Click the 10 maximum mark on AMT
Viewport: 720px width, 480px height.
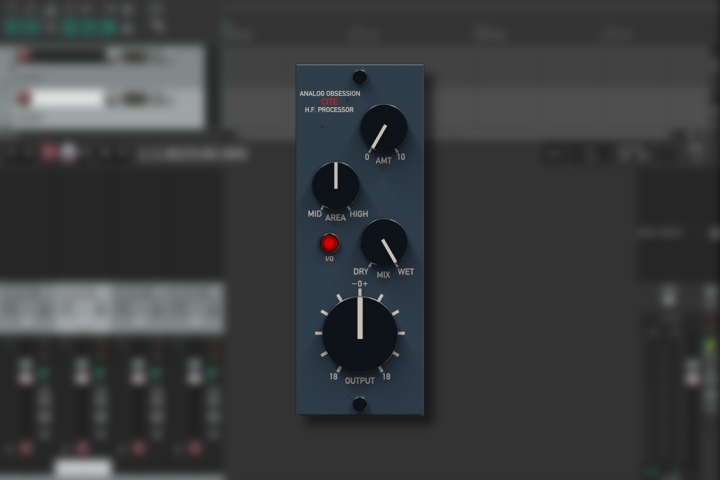click(x=401, y=157)
